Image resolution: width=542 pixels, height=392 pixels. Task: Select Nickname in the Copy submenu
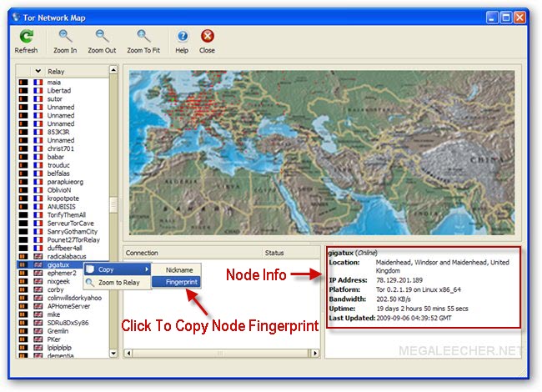pos(176,270)
